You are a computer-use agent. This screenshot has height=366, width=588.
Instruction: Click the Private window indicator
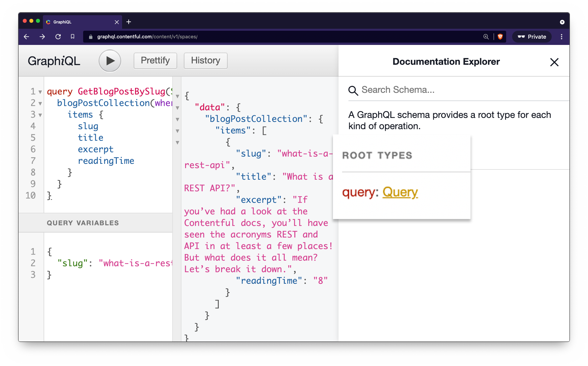coord(532,37)
